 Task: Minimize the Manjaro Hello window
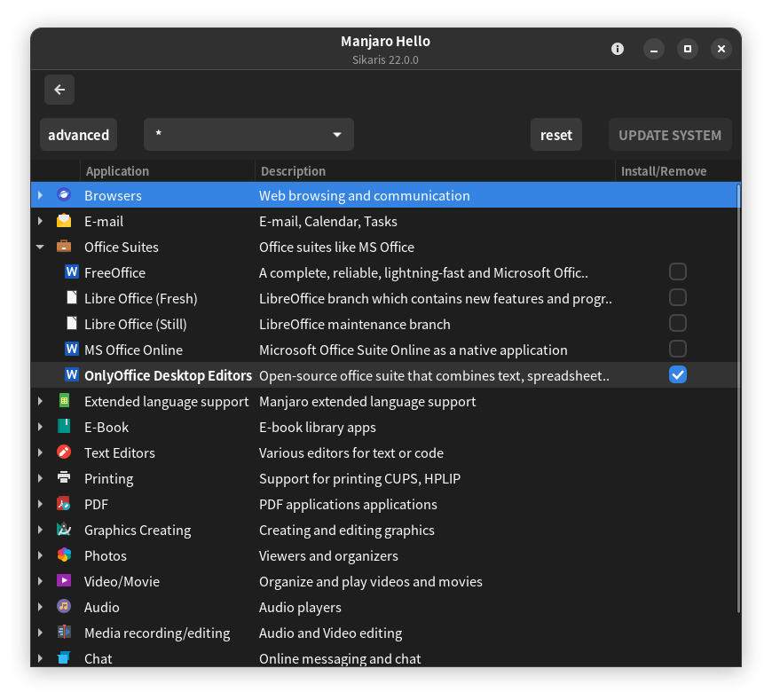coord(654,49)
